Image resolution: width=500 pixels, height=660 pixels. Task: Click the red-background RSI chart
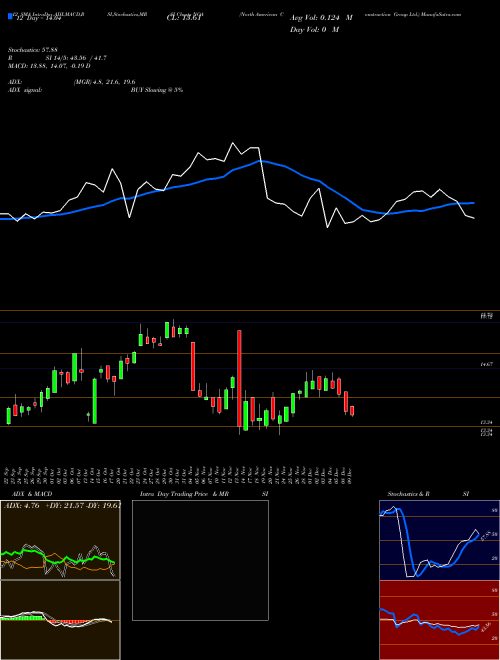(439, 620)
